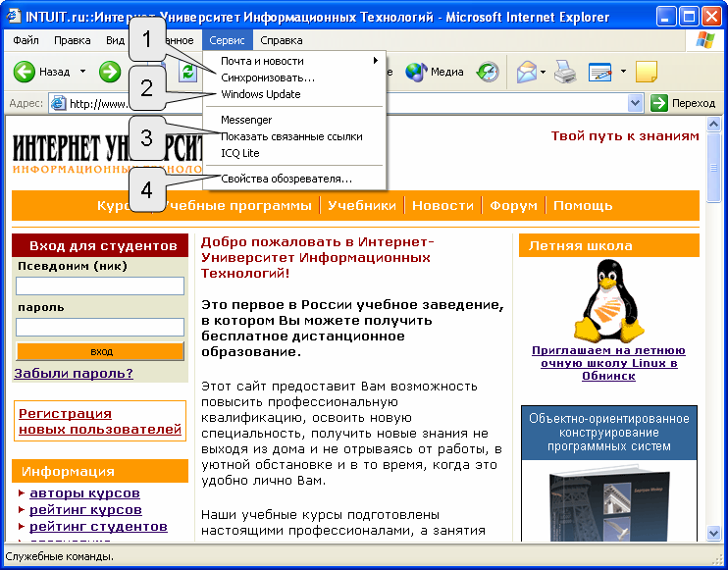Open the Помощь navigation link
Screen dimensions: 728x570
583,206
